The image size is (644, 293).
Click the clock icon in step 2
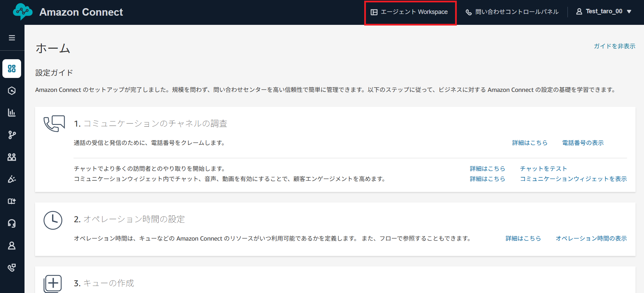click(53, 220)
